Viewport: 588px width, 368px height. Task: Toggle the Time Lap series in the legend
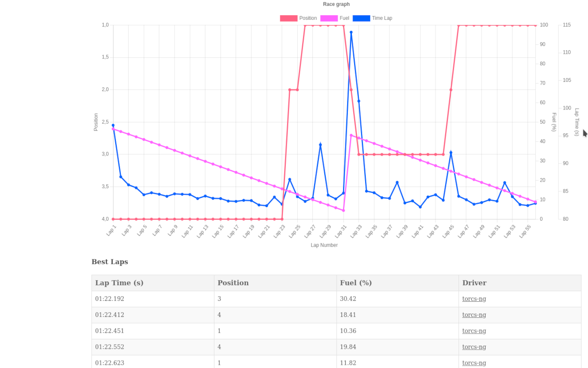coord(373,18)
